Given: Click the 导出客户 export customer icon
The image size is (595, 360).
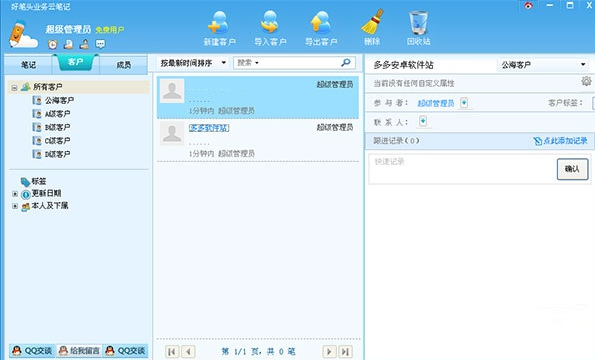Looking at the screenshot, I should pos(321,23).
